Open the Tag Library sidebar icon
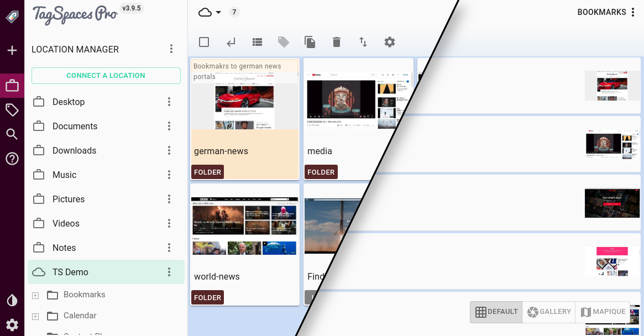The image size is (644, 336). (x=12, y=110)
